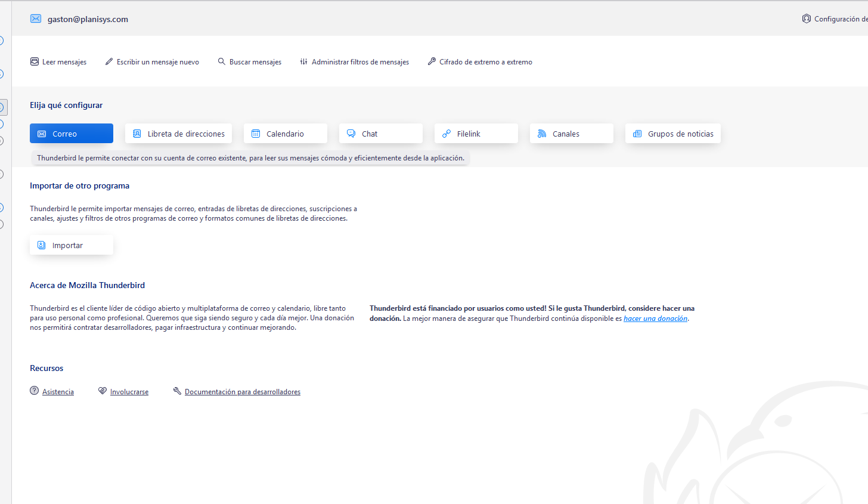The height and width of the screenshot is (504, 868).
Task: Visit the Involucrarse link
Action: coord(129,392)
